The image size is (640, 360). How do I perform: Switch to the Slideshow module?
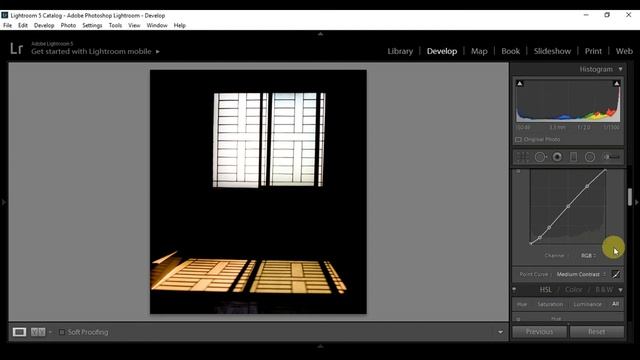(x=552, y=51)
